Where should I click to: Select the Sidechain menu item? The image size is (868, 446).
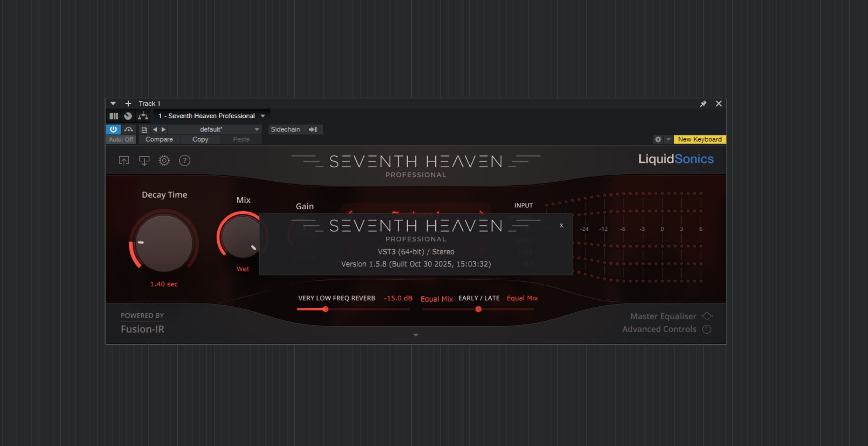click(286, 129)
